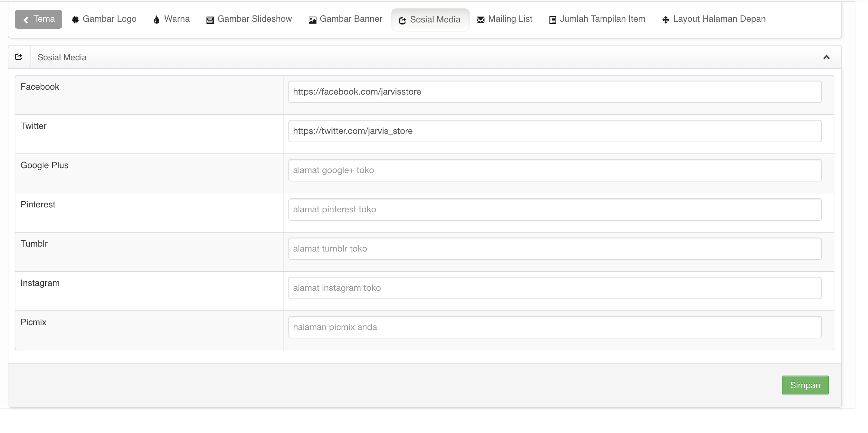Click the share icon in Sosial Media panel header

pos(19,57)
